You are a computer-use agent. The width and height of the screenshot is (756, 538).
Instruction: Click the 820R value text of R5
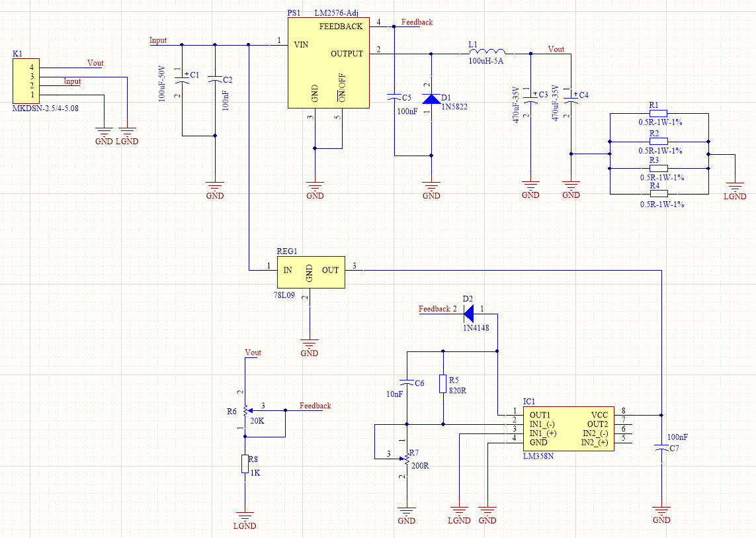coord(458,390)
